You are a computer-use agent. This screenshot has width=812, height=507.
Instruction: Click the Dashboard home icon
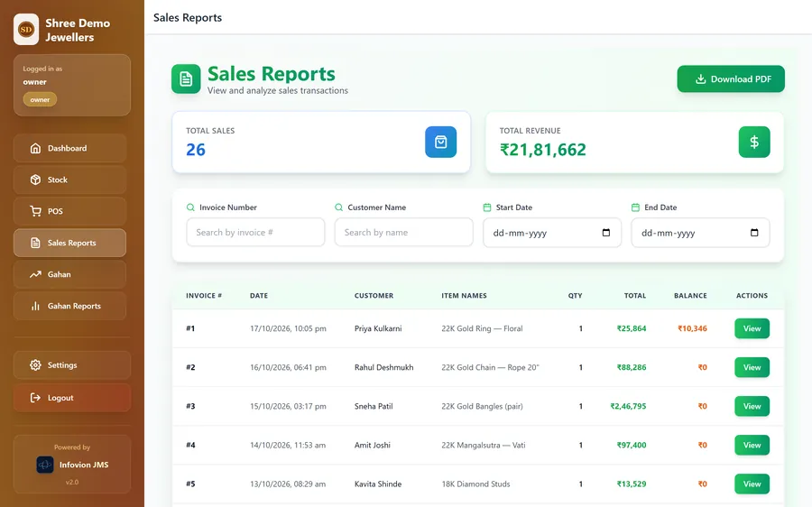[x=35, y=148]
